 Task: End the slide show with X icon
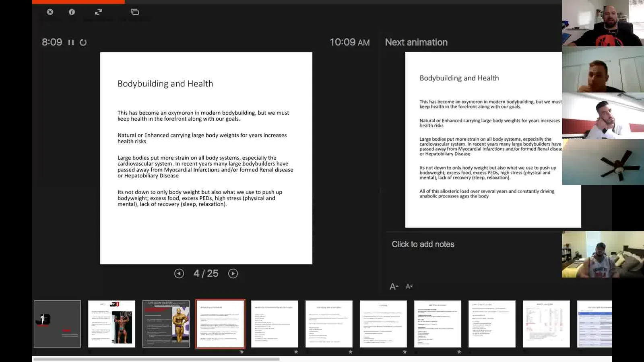[x=50, y=12]
